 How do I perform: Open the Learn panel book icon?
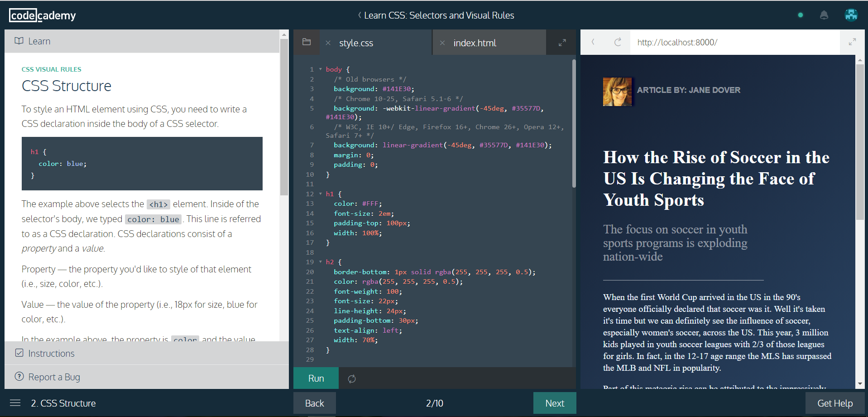coord(19,40)
